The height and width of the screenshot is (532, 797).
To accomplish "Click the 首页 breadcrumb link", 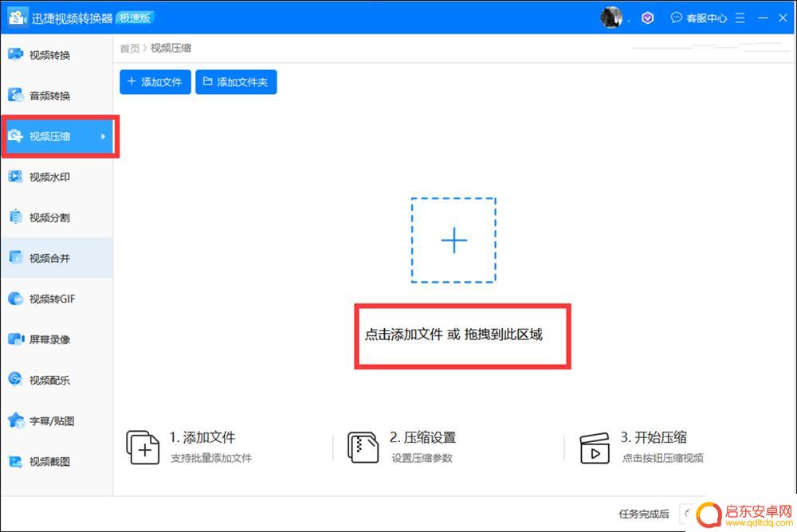I will 130,49.
